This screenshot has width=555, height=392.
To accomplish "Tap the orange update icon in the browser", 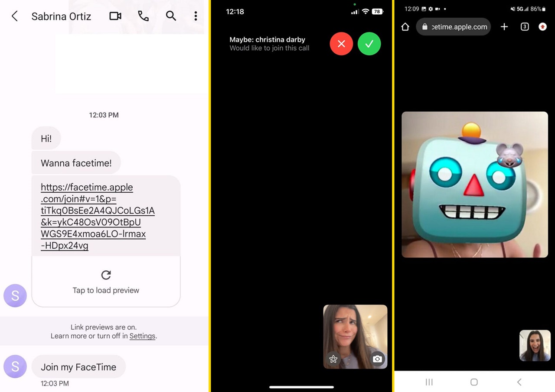I will pos(543,27).
